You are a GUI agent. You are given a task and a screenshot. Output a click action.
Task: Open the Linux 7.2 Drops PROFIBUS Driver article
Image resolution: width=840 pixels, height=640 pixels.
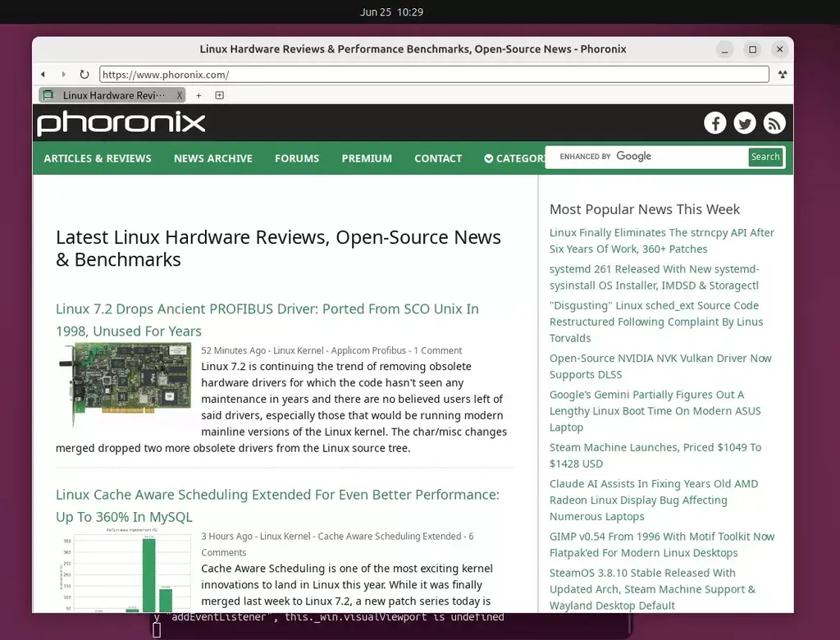click(267, 320)
